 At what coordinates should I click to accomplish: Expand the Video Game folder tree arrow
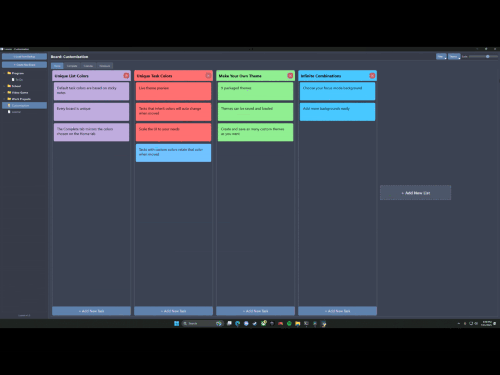(x=5, y=92)
